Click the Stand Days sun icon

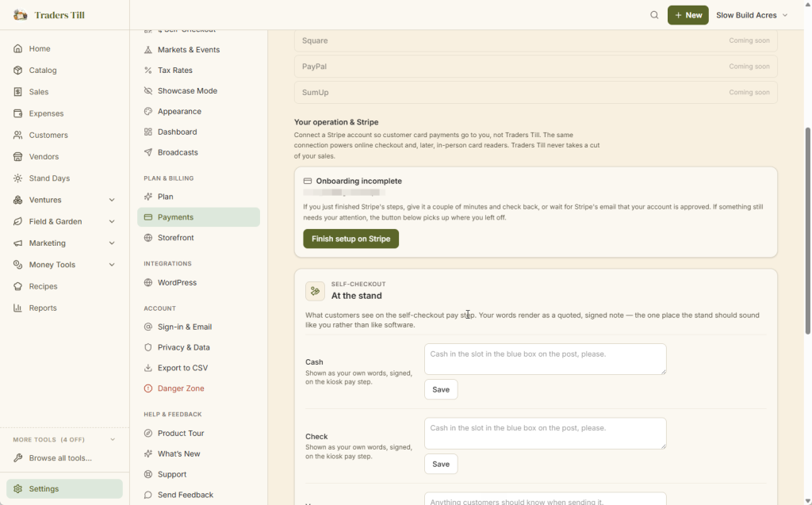point(18,178)
